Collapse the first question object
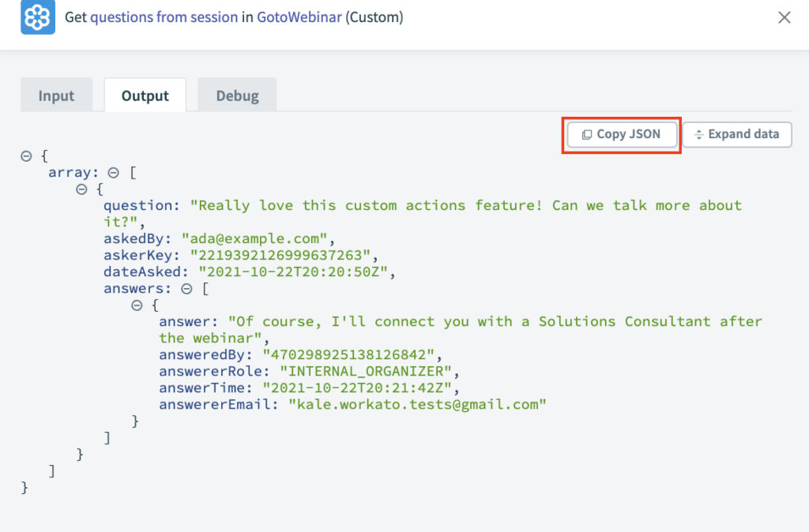809x532 pixels. (80, 189)
